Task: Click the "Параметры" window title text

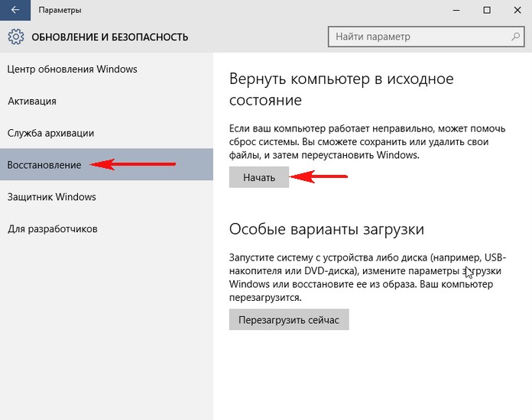Action: 60,10
